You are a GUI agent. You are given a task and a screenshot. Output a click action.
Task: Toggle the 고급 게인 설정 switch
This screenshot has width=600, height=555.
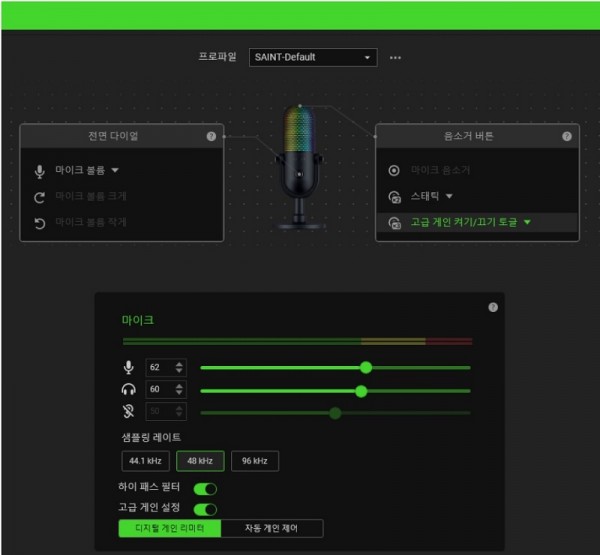[x=205, y=509]
